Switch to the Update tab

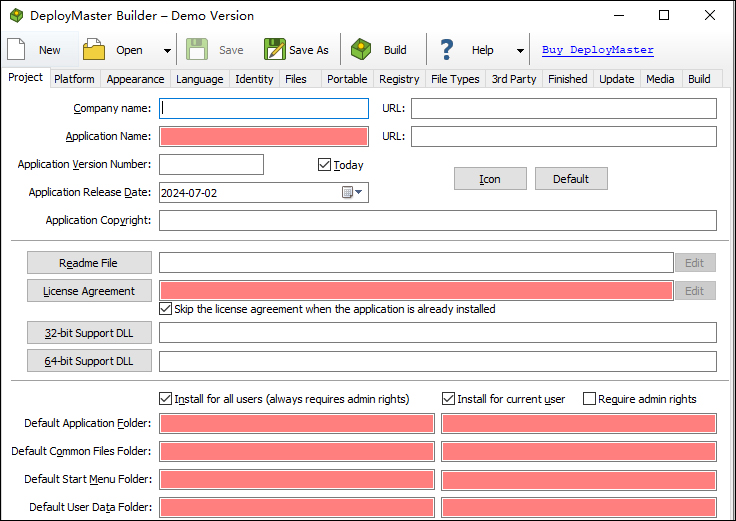(x=616, y=79)
